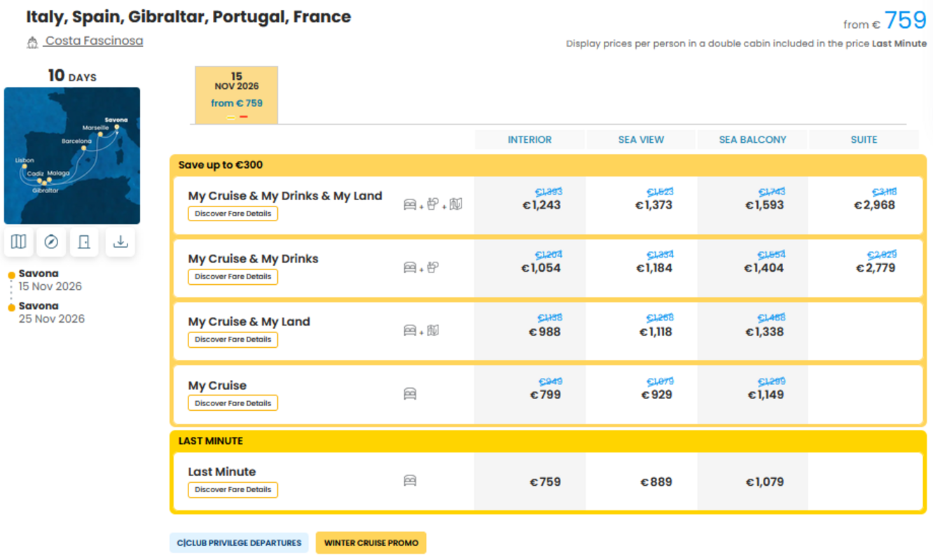Choose the €1,118 Sea View price
Image resolution: width=933 pixels, height=560 pixels.
coord(656,332)
